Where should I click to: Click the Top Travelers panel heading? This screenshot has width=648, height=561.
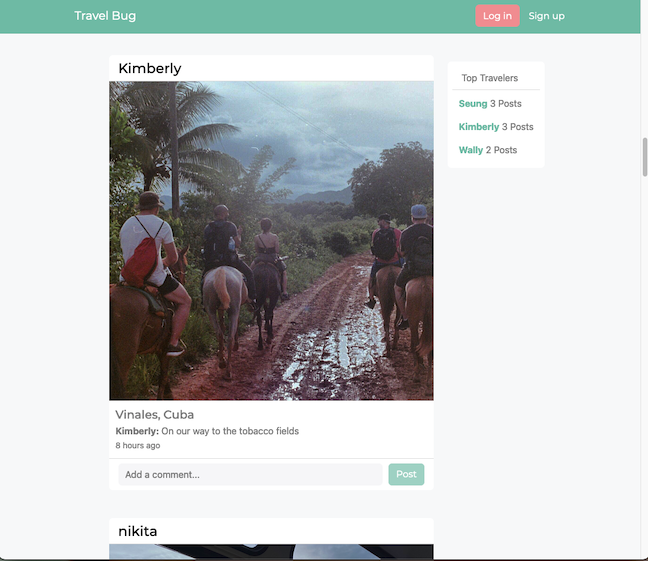[489, 78]
